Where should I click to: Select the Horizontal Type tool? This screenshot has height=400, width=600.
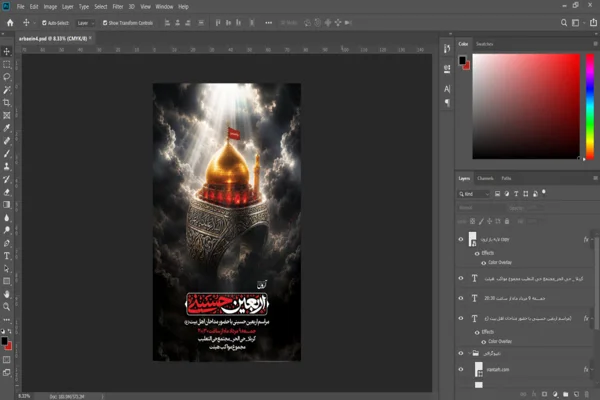(x=7, y=256)
